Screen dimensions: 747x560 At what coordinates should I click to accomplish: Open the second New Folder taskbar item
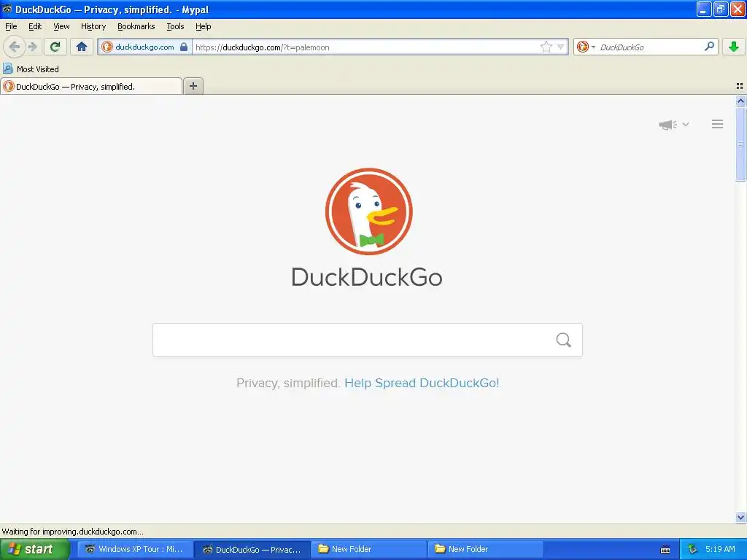click(x=486, y=549)
